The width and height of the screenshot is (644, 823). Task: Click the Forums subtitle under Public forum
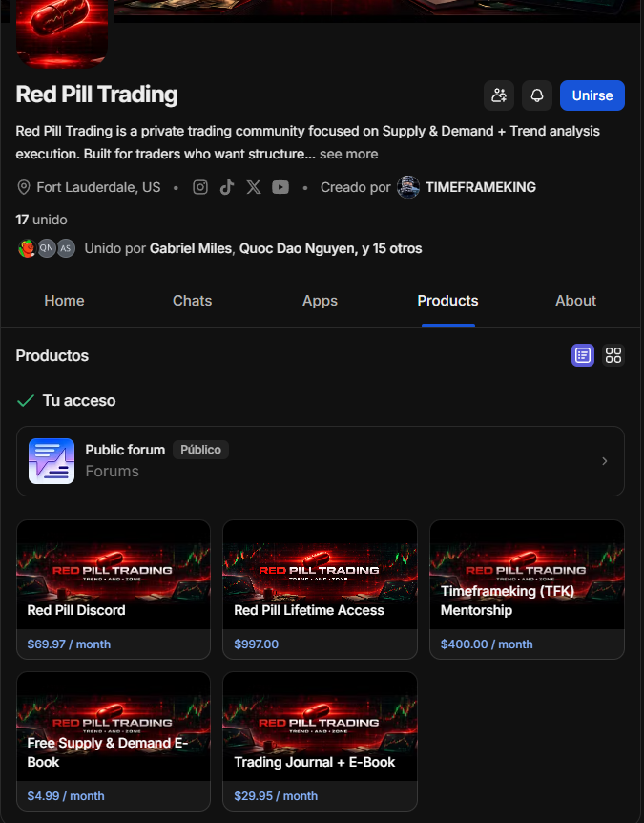pyautogui.click(x=113, y=472)
